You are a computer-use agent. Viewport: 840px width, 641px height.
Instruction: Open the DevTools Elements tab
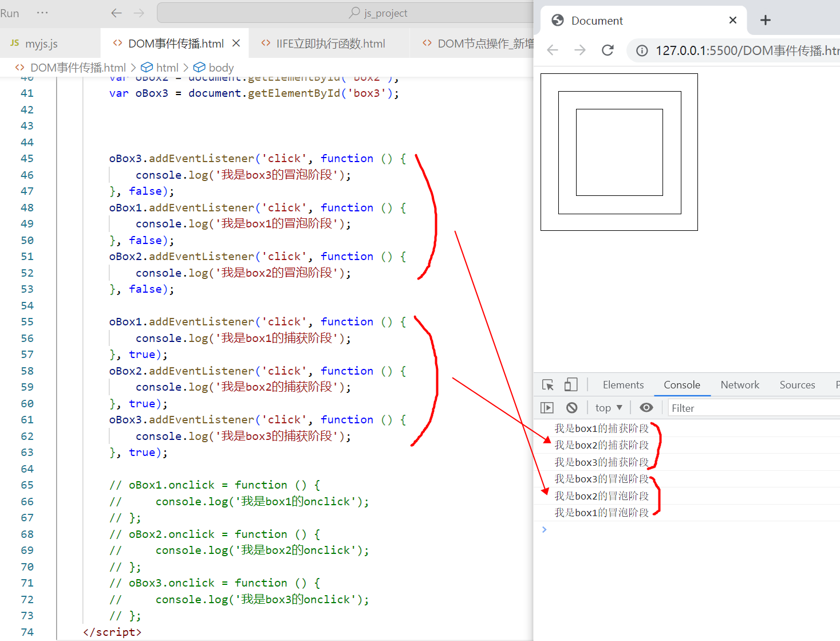[x=623, y=385]
